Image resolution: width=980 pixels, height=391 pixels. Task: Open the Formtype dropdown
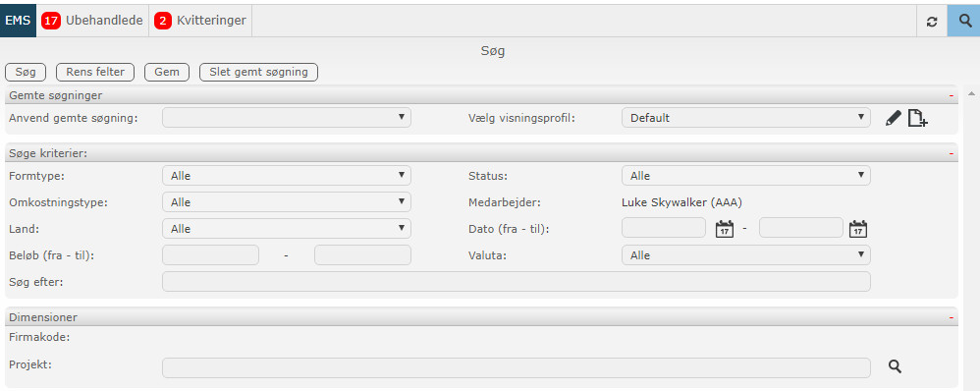tap(287, 176)
